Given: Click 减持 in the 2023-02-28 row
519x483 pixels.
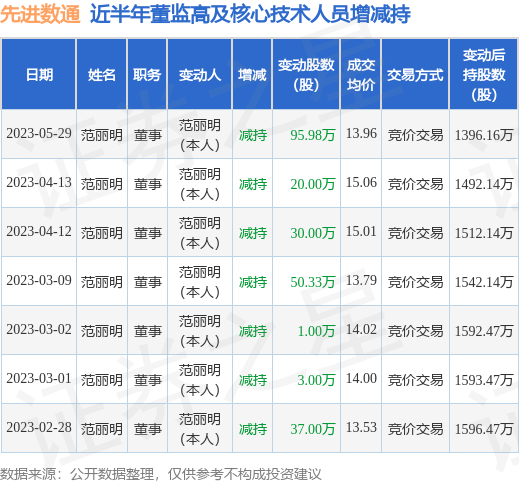Looking at the screenshot, I should (253, 429).
